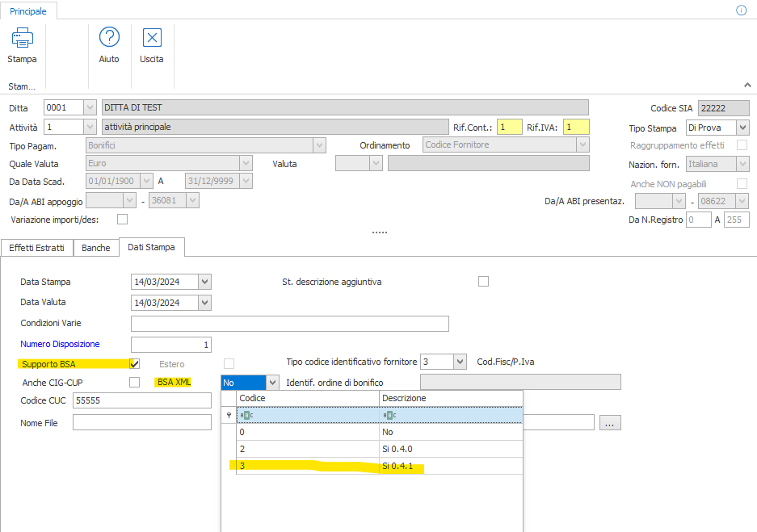Open the Ditta code dropdown
The image size is (757, 532).
[90, 107]
